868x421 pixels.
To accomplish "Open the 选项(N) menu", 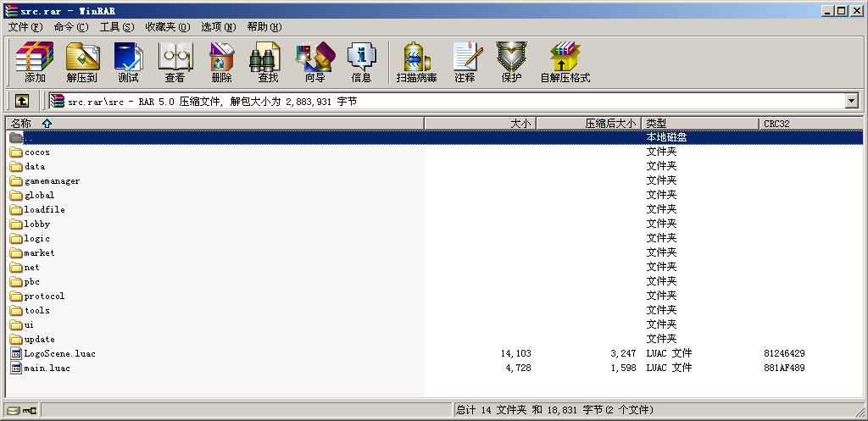I will (x=219, y=27).
